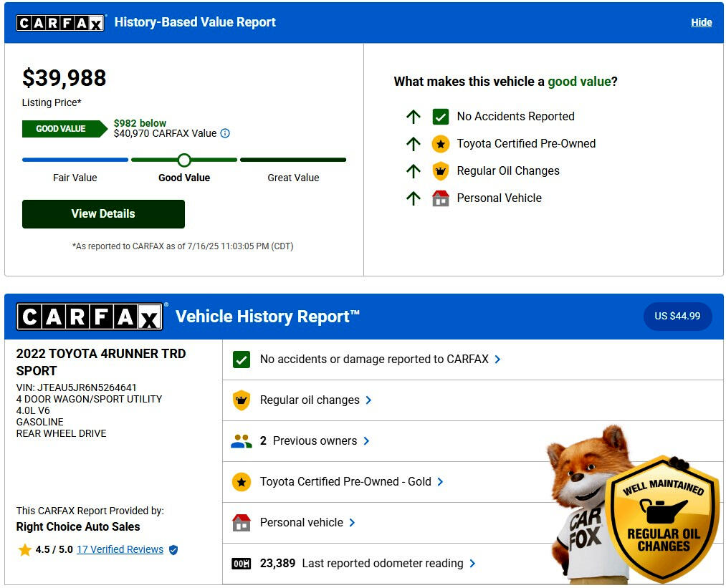The image size is (726, 588).
Task: Click the GOOD VALUE badge
Action: click(x=65, y=129)
